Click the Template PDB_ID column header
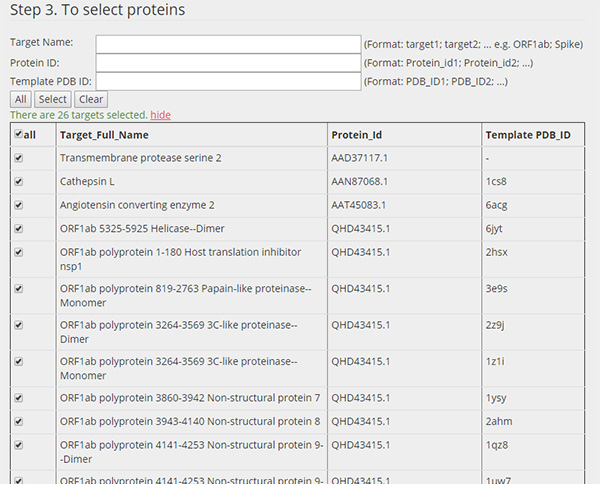This screenshot has height=484, width=600. [528, 135]
